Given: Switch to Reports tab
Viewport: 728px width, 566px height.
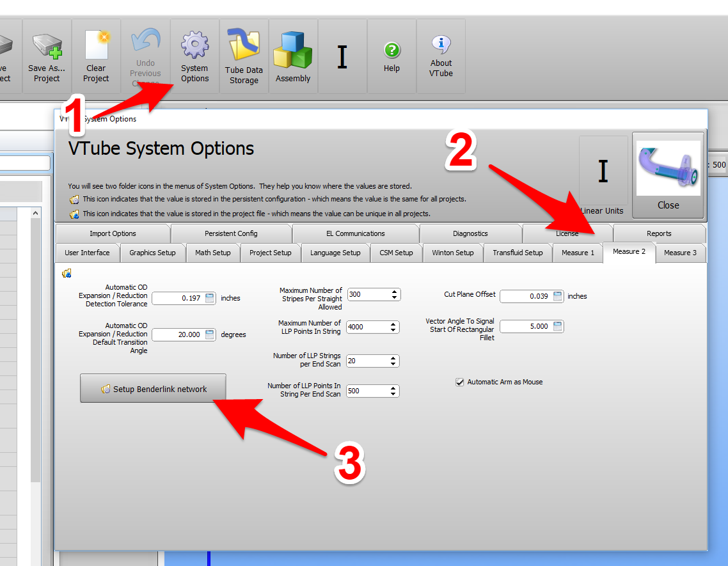Looking at the screenshot, I should (659, 233).
